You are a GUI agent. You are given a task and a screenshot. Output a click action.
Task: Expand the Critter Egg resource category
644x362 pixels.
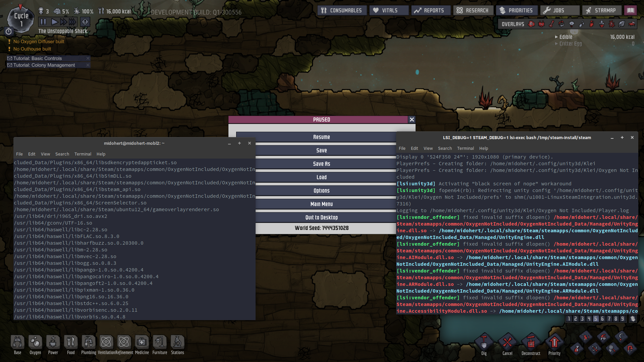[x=595, y=44]
